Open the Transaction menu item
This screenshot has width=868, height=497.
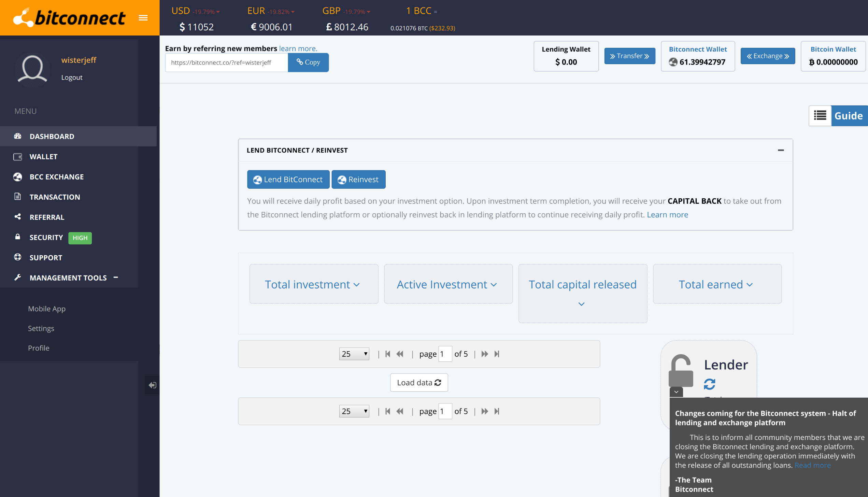tap(55, 197)
